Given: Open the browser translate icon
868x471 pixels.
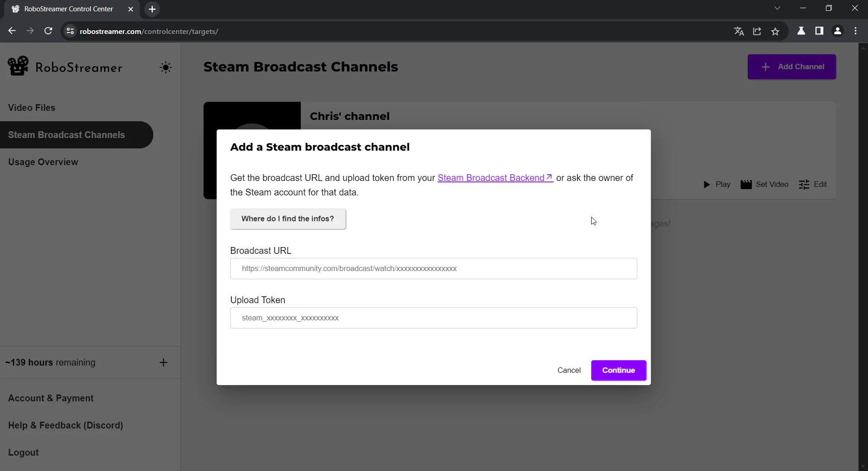Looking at the screenshot, I should [x=739, y=31].
